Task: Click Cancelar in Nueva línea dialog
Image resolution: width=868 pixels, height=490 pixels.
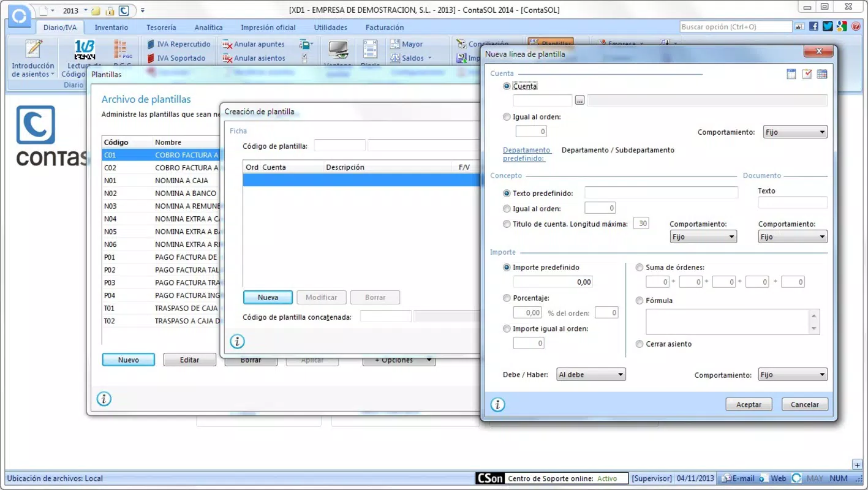Action: (x=805, y=404)
